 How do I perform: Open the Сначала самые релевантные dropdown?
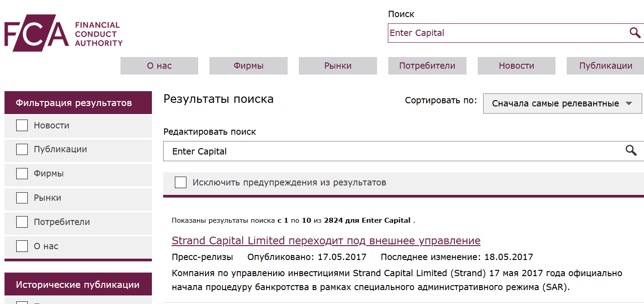pyautogui.click(x=562, y=103)
